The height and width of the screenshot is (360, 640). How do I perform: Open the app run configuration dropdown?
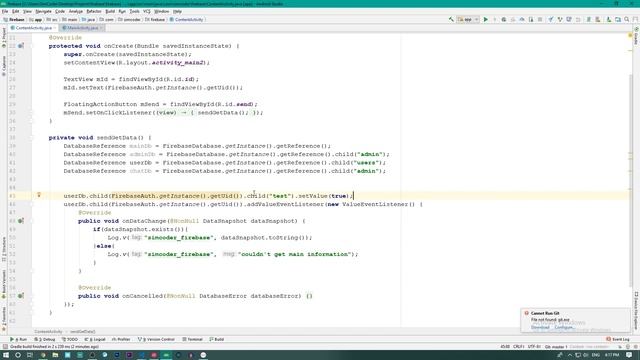click(x=468, y=19)
